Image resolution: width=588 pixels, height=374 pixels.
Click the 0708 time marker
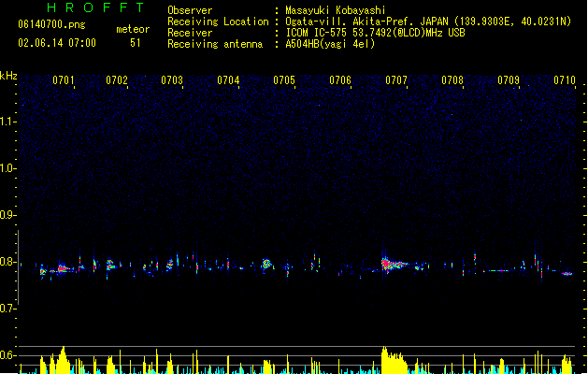pyautogui.click(x=452, y=80)
